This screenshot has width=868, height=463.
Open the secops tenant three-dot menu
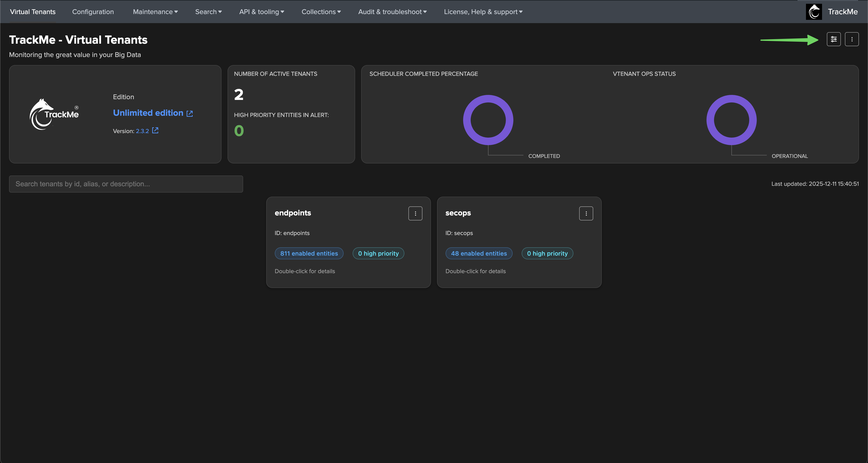(586, 213)
